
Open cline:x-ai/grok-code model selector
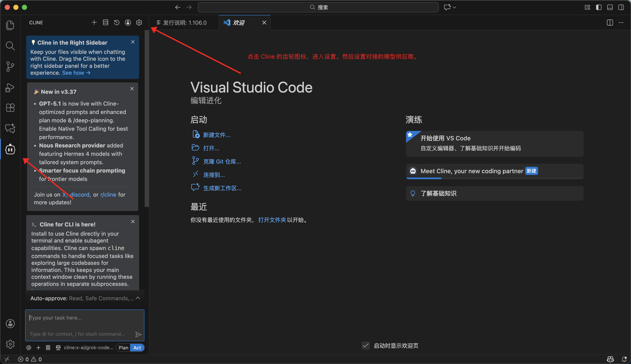(88, 347)
